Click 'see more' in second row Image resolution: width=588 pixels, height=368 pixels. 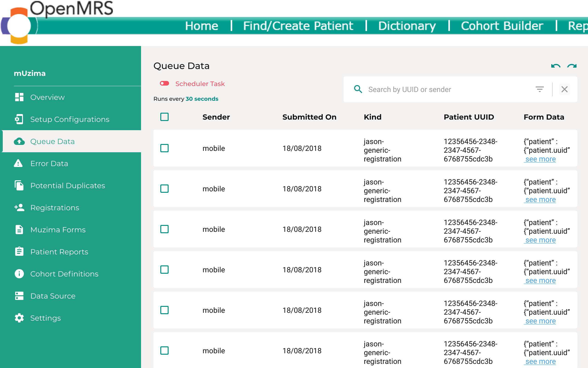click(540, 199)
